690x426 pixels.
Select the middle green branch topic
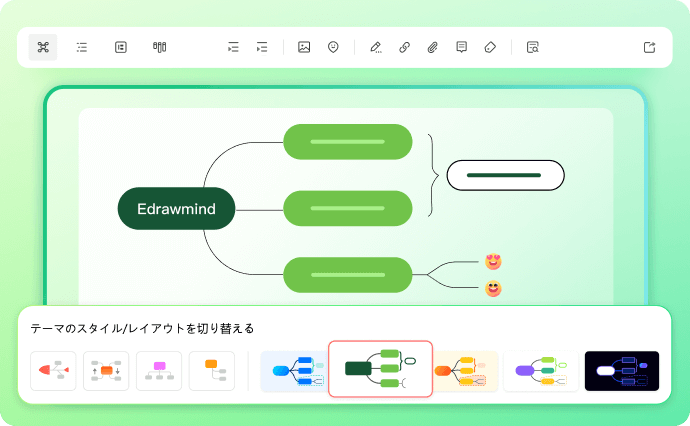click(348, 208)
